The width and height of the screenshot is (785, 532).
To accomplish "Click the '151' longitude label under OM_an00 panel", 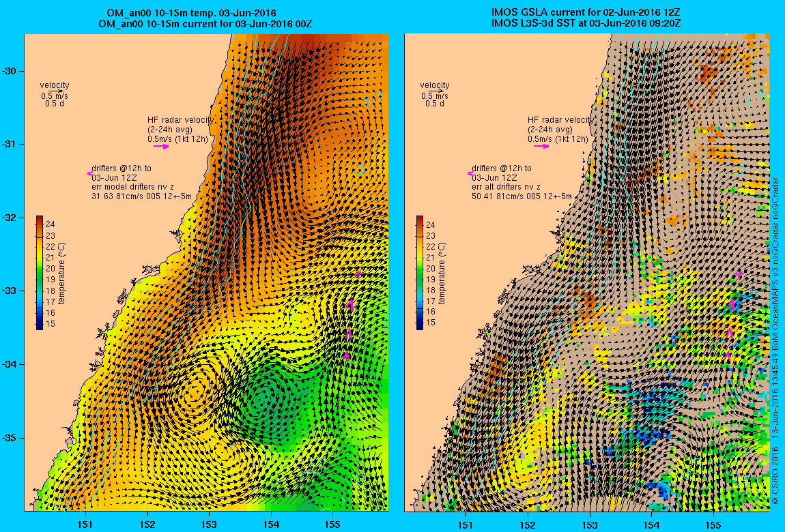I will click(x=85, y=525).
